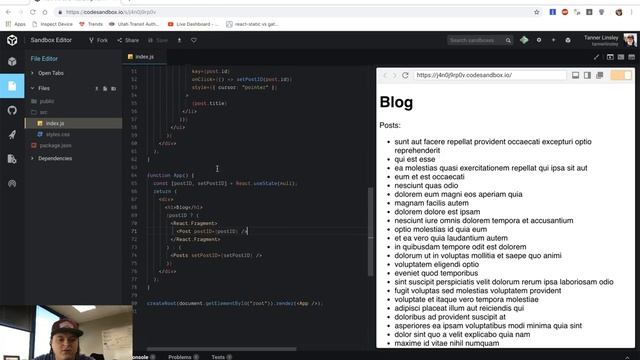The image size is (640, 360).
Task: Expand the Dependencies section
Action: 54,158
